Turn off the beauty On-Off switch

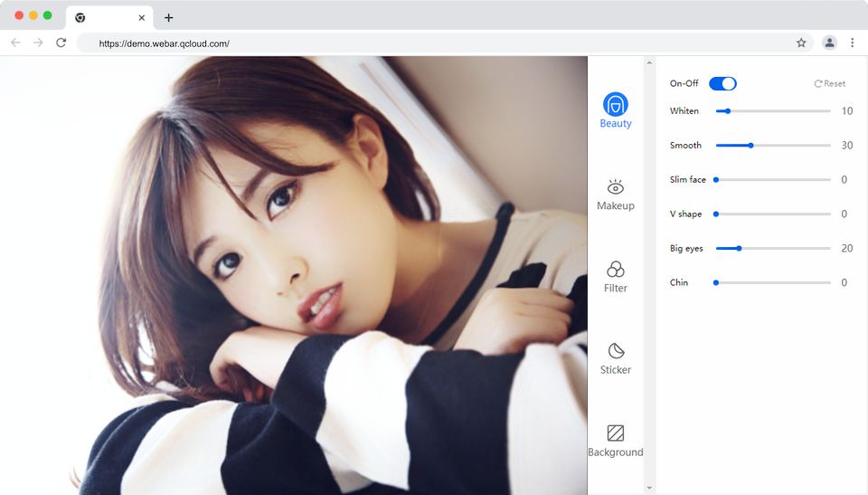pyautogui.click(x=722, y=83)
